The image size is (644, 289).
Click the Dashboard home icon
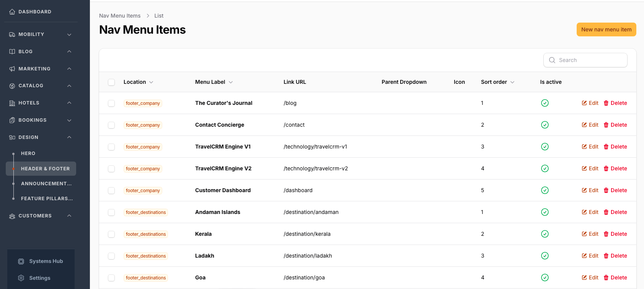[x=12, y=12]
